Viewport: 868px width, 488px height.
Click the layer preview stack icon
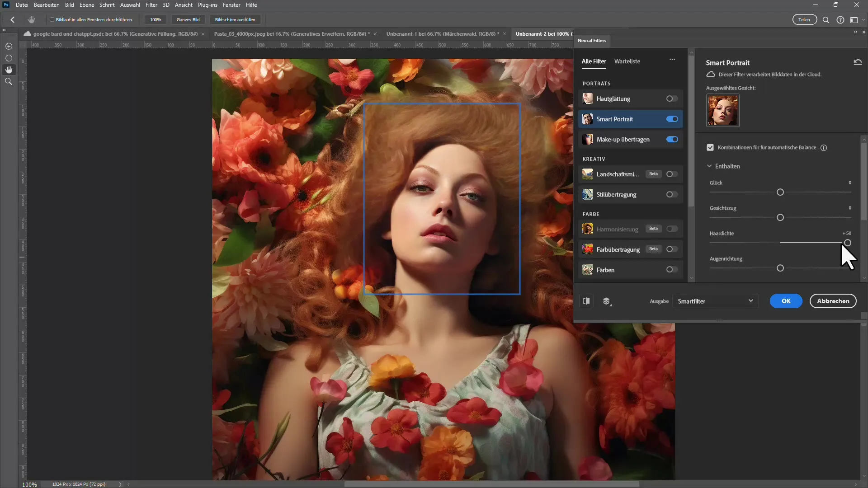coord(607,301)
